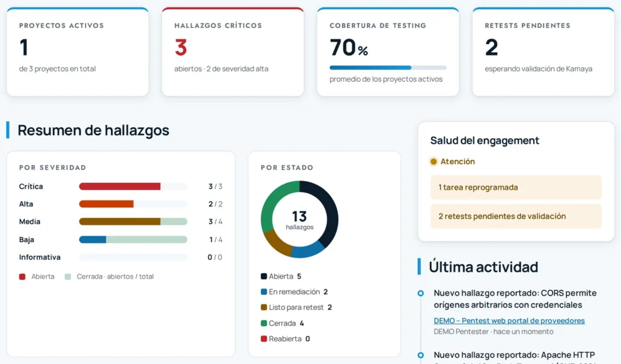Screen dimensions: 621x364
Task: Click the timeline marker for the Apache HTTP finding
Action: click(421, 355)
